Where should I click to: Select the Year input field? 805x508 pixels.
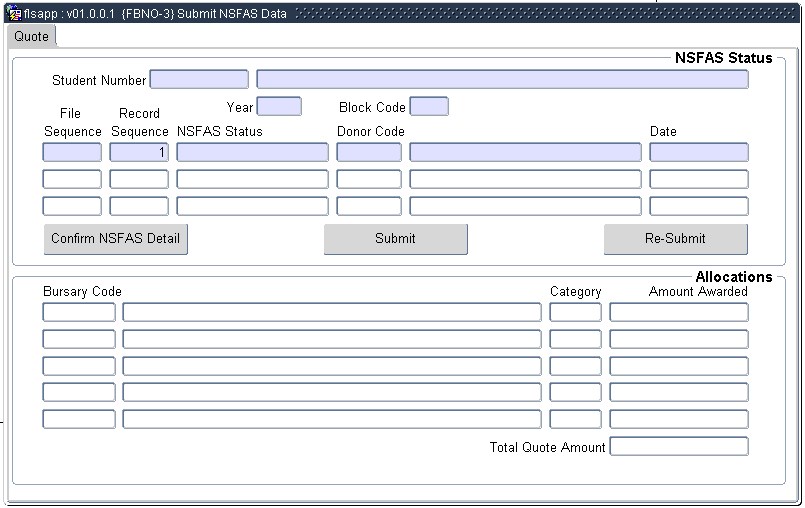click(279, 107)
